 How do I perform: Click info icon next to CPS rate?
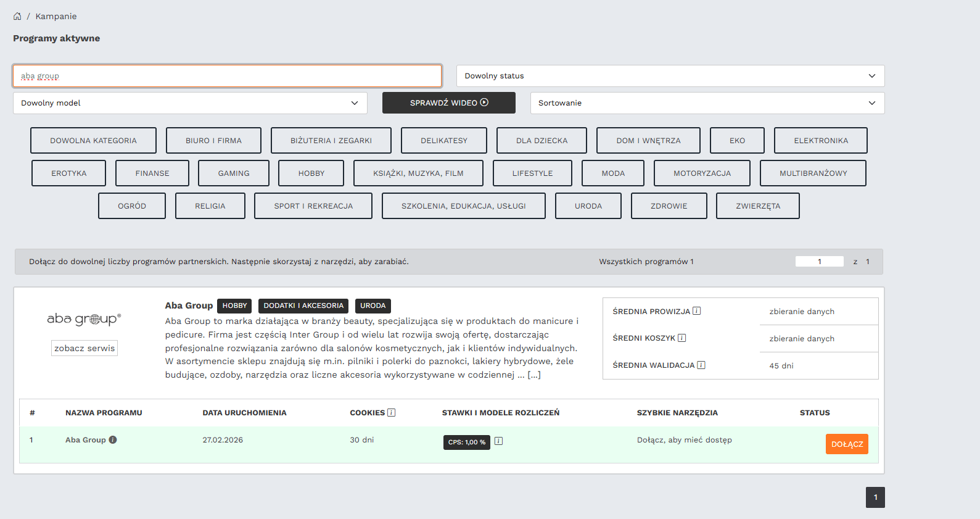pos(498,441)
